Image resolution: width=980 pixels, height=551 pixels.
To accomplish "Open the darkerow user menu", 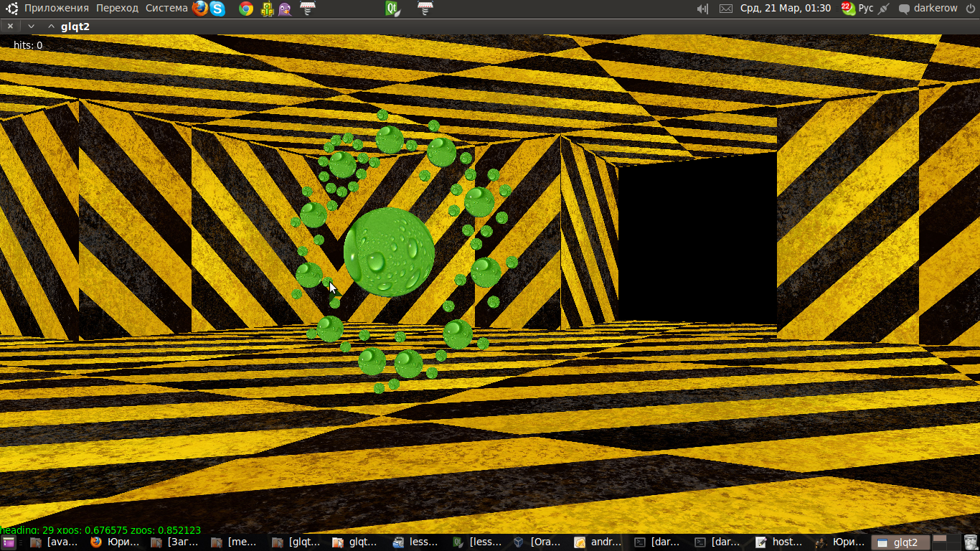I will [x=936, y=9].
